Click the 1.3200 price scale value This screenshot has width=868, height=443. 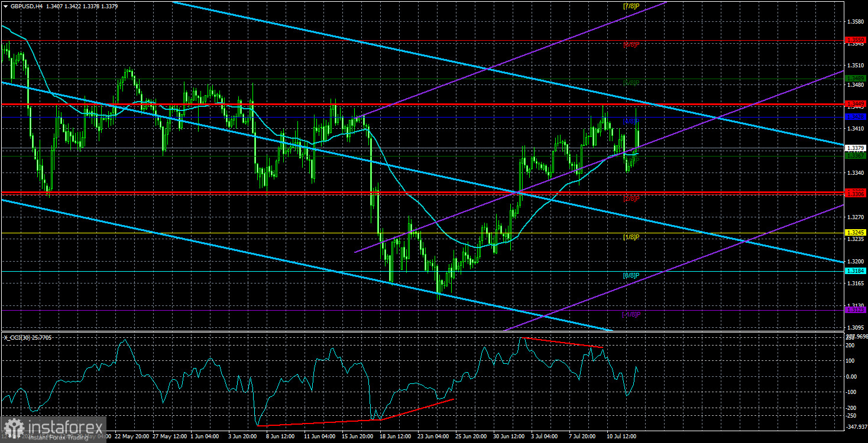pos(856,261)
